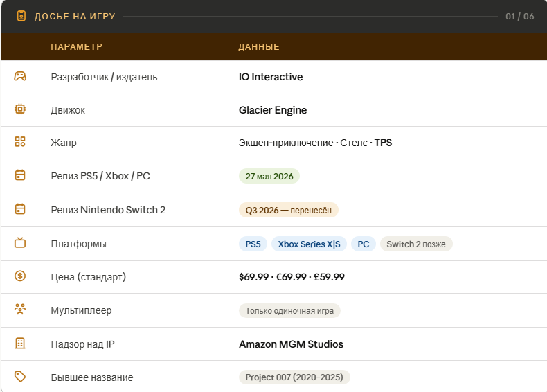The height and width of the screenshot is (392, 547).
Task: Click the Amazon MGM Studios value
Action: (x=291, y=344)
